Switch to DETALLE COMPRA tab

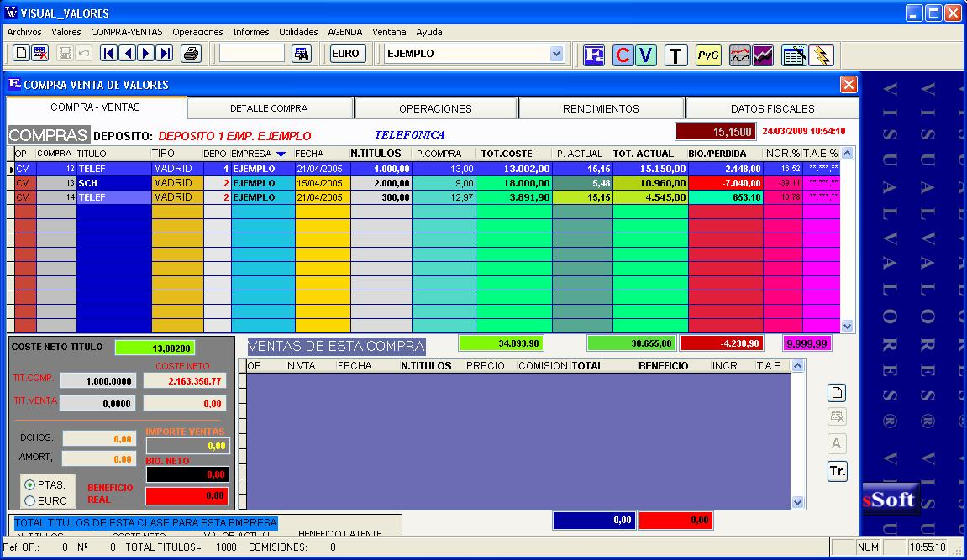[270, 108]
